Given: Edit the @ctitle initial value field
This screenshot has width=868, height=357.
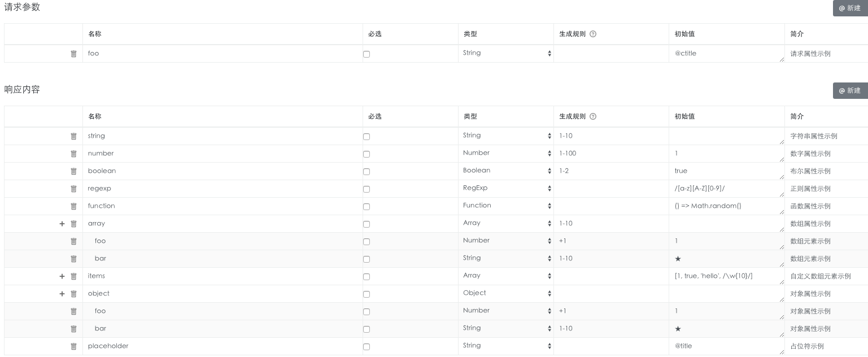Looking at the screenshot, I should point(726,54).
